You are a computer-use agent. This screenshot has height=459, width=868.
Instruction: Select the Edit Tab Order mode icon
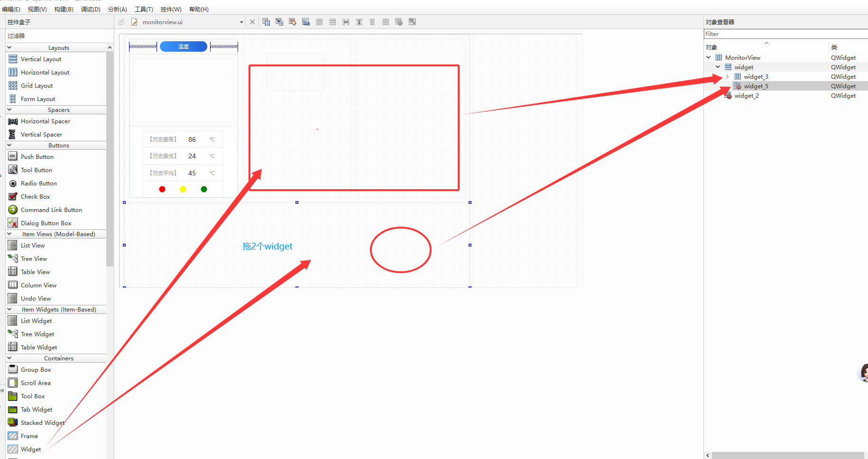pos(306,22)
